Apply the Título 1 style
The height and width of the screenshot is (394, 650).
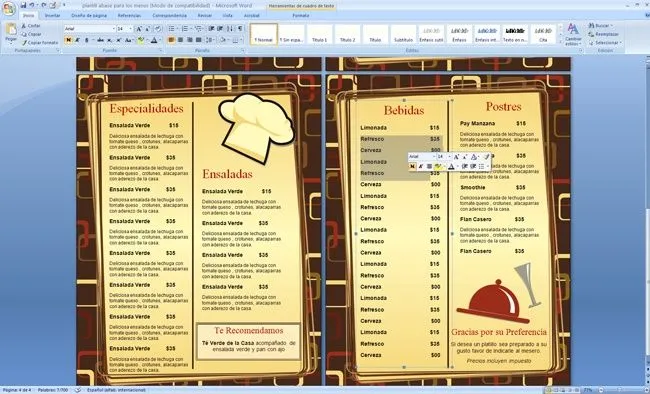tap(319, 34)
